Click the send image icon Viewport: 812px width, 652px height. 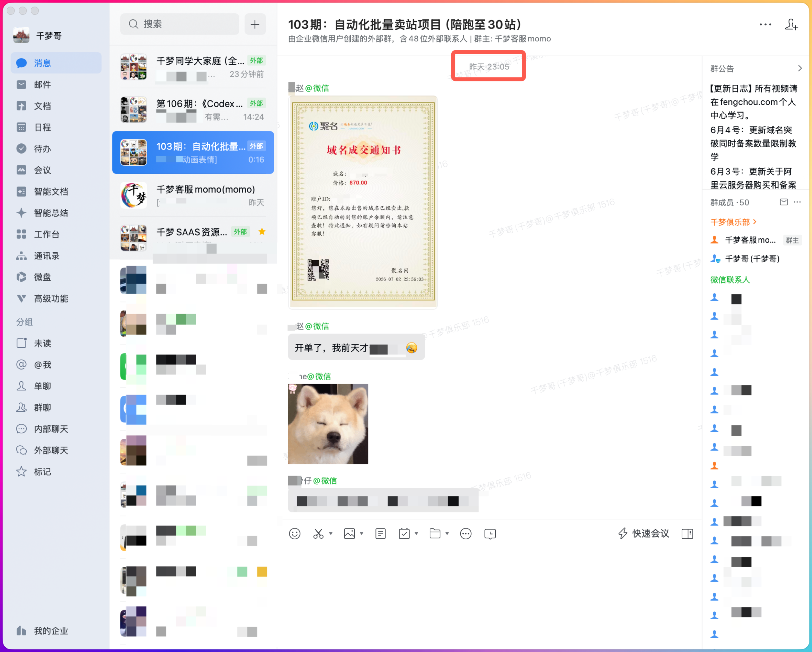click(350, 533)
